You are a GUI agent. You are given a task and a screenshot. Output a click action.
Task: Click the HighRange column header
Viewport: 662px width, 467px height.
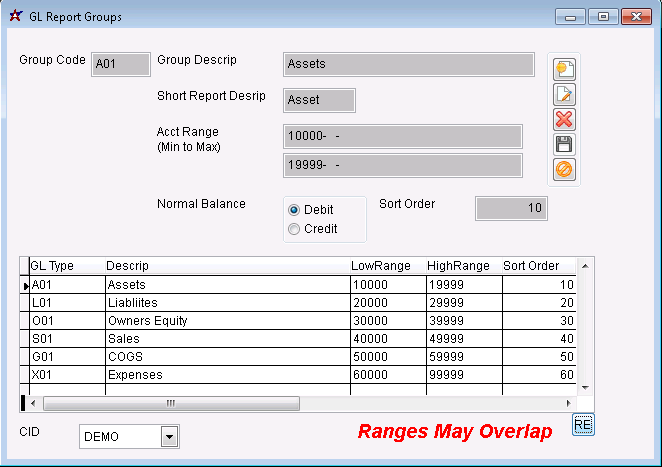(458, 266)
